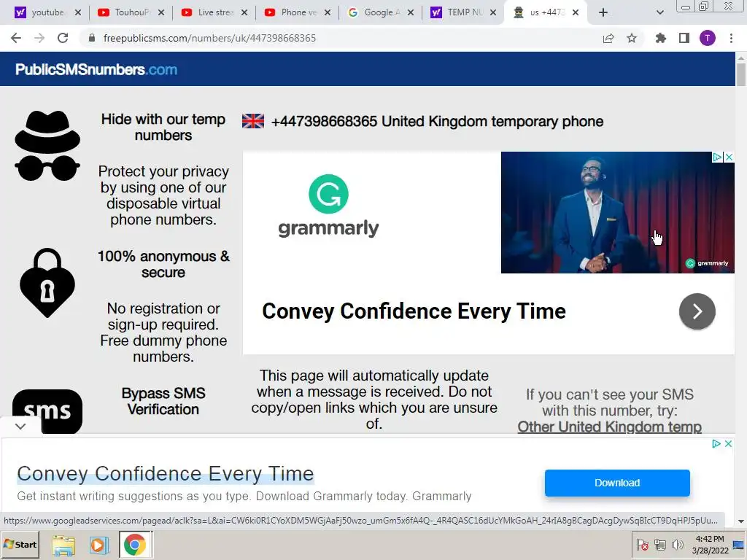Share this page via share icon
The width and height of the screenshot is (747, 560).
tap(608, 38)
